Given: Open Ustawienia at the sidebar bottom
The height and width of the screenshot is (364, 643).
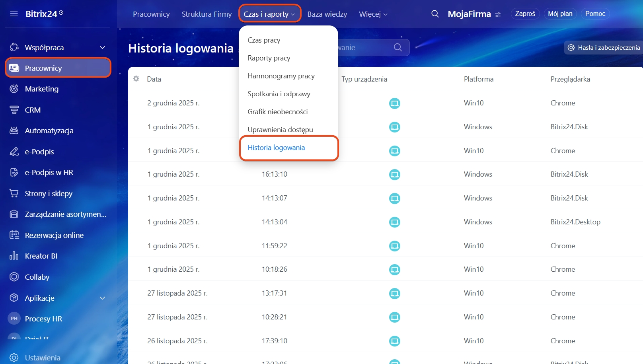Looking at the screenshot, I should click(43, 358).
